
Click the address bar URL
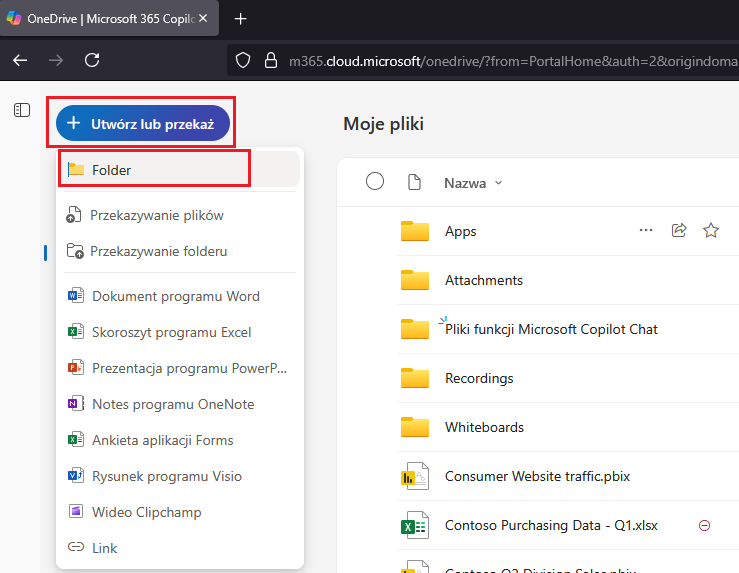pos(513,61)
